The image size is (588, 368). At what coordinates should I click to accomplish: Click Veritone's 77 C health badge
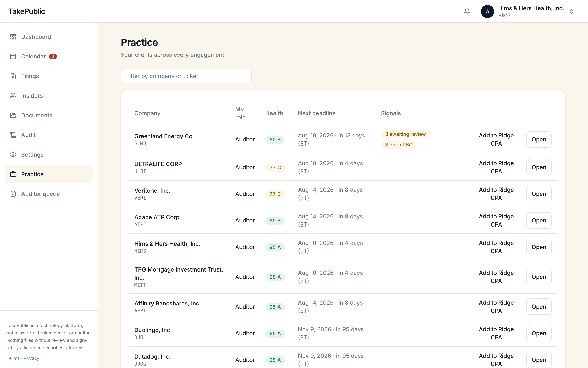click(275, 194)
